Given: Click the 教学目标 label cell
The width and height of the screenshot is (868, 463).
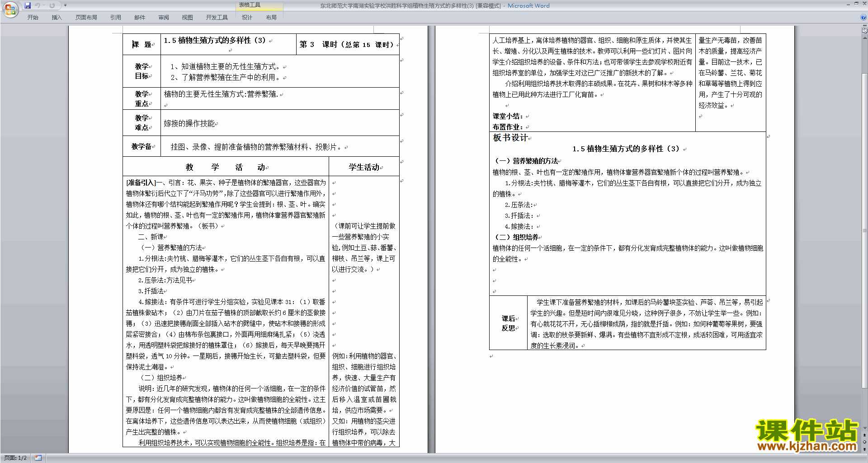Looking at the screenshot, I should pos(142,71).
